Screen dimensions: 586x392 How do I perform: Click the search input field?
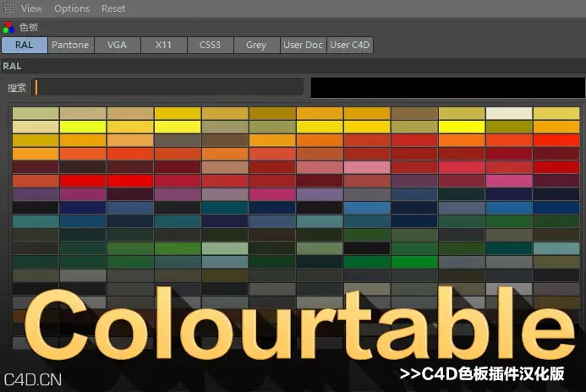pyautogui.click(x=167, y=87)
